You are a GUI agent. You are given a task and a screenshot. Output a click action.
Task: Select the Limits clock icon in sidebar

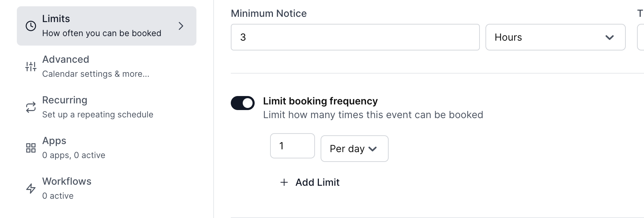point(30,25)
